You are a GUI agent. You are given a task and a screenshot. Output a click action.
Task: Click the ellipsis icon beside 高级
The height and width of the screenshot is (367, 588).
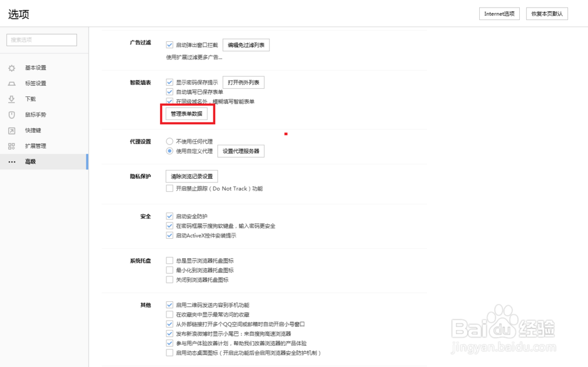(11, 162)
